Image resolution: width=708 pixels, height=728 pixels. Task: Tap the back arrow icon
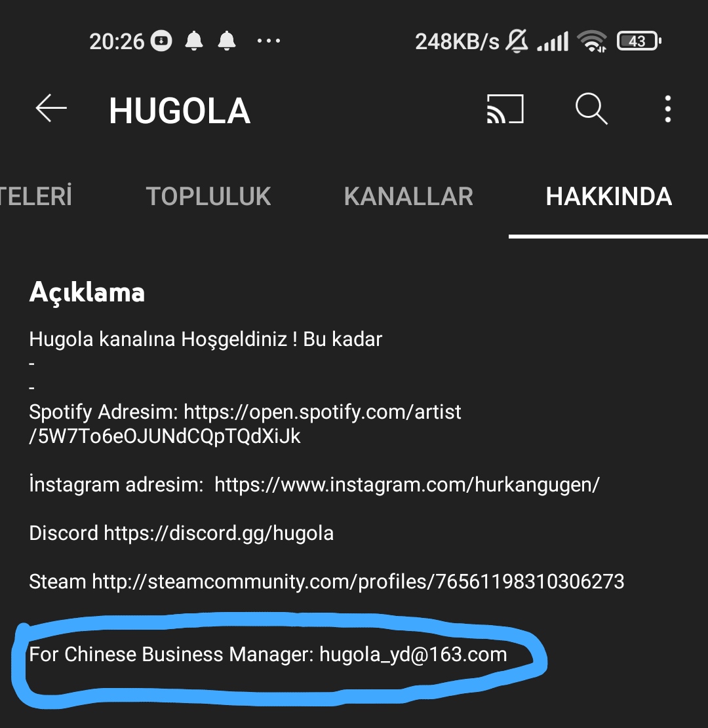pyautogui.click(x=51, y=109)
